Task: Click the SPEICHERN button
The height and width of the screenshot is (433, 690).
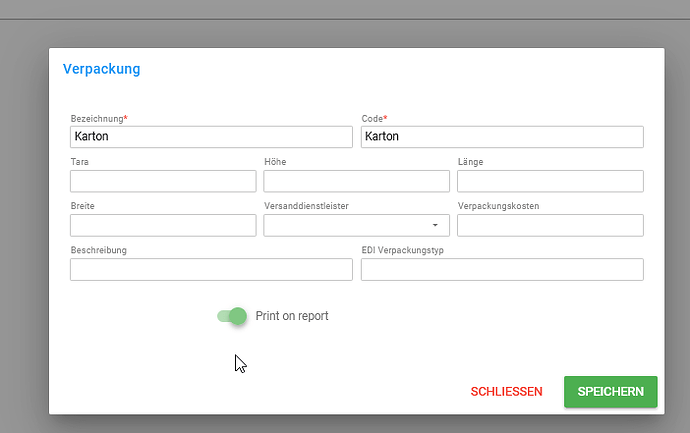Action: point(610,392)
